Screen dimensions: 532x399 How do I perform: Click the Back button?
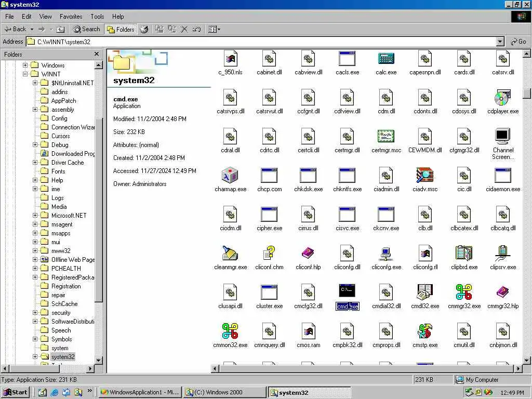point(15,30)
